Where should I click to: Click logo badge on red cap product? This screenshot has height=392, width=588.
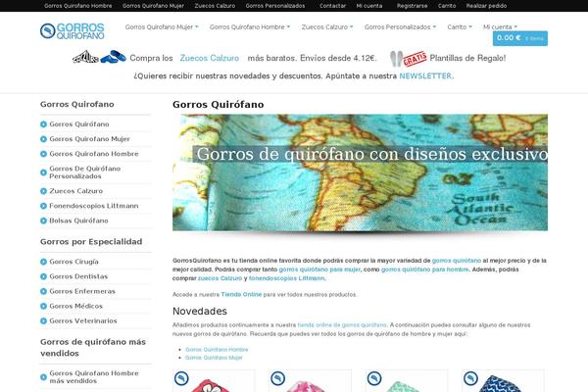click(181, 378)
